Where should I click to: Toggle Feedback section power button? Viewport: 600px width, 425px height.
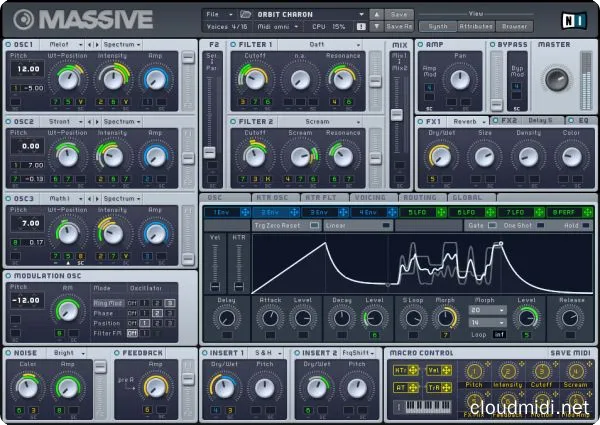[117, 353]
